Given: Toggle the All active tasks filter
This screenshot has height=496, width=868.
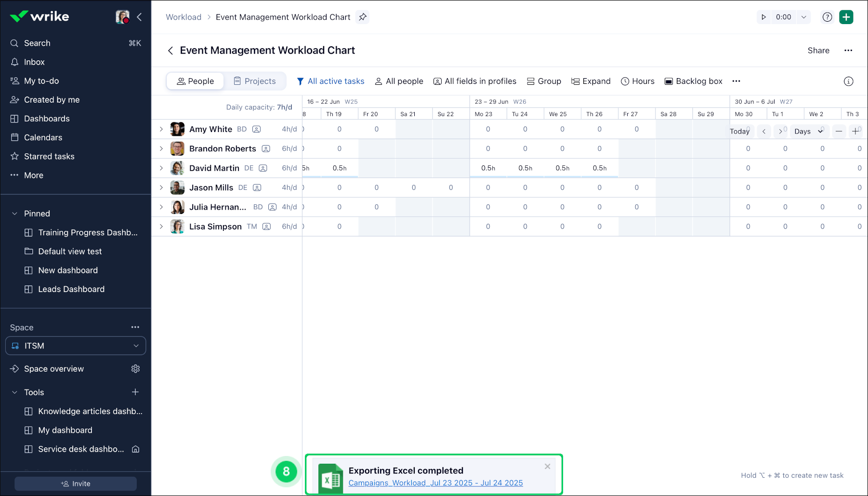Looking at the screenshot, I should (x=330, y=81).
